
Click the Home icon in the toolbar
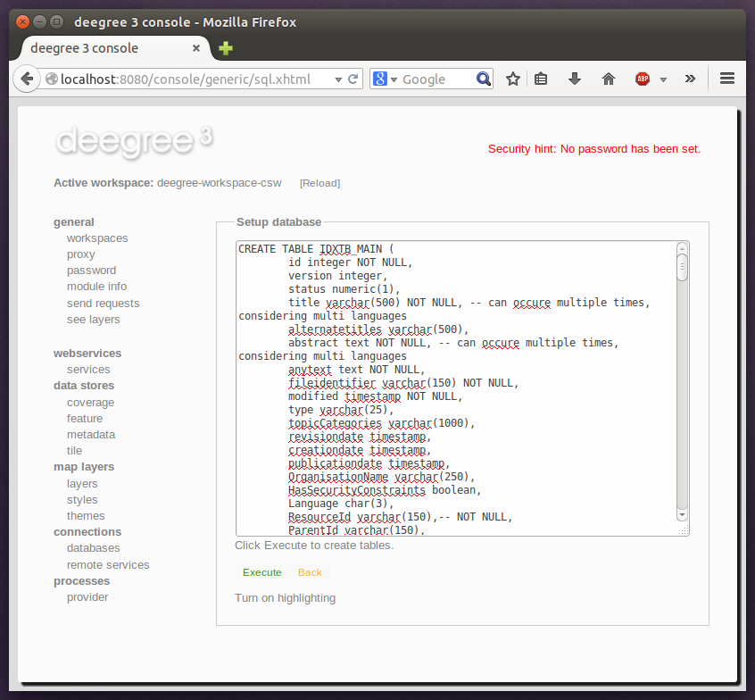[x=608, y=79]
